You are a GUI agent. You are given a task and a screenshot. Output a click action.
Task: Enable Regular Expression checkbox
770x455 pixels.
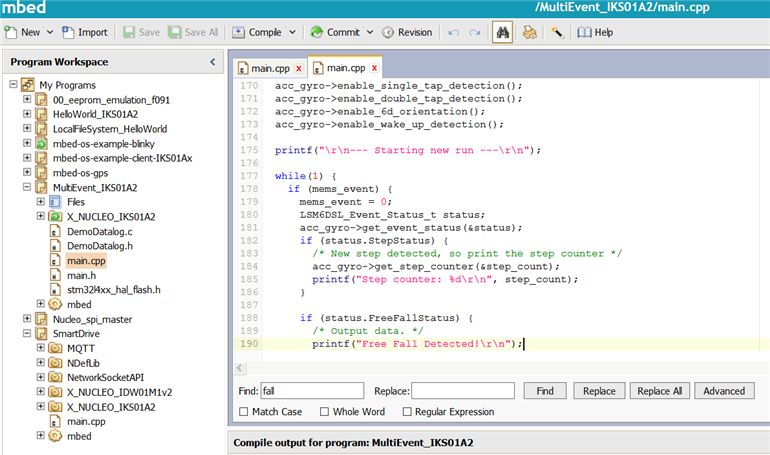click(407, 411)
